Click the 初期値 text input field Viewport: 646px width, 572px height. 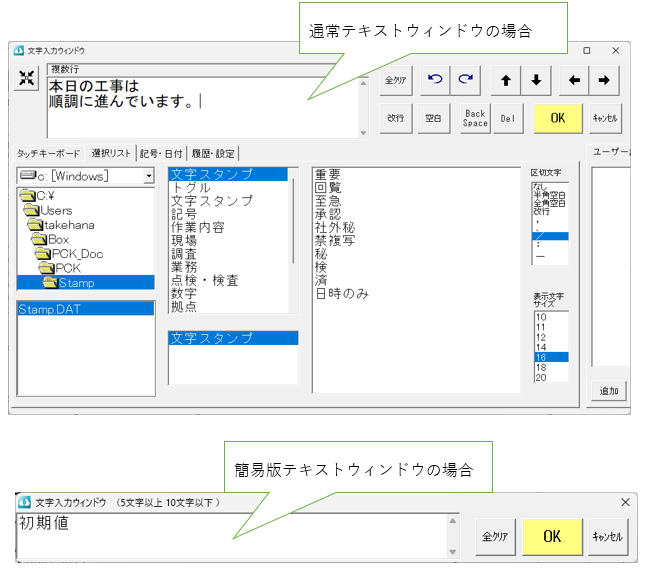pyautogui.click(x=230, y=536)
